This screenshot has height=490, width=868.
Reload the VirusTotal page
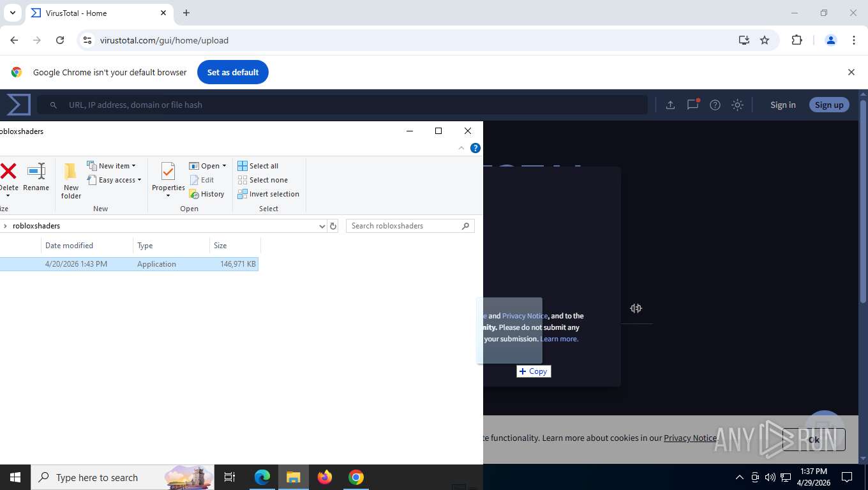pyautogui.click(x=60, y=40)
